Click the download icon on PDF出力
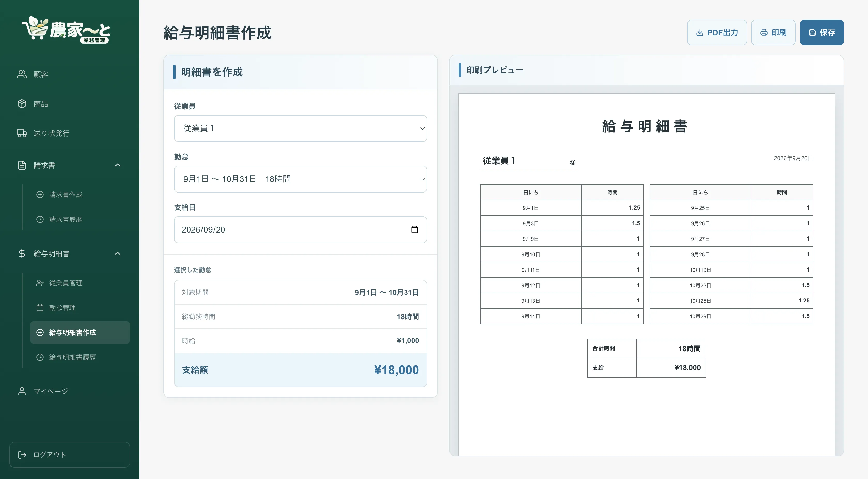This screenshot has width=868, height=479. click(700, 33)
